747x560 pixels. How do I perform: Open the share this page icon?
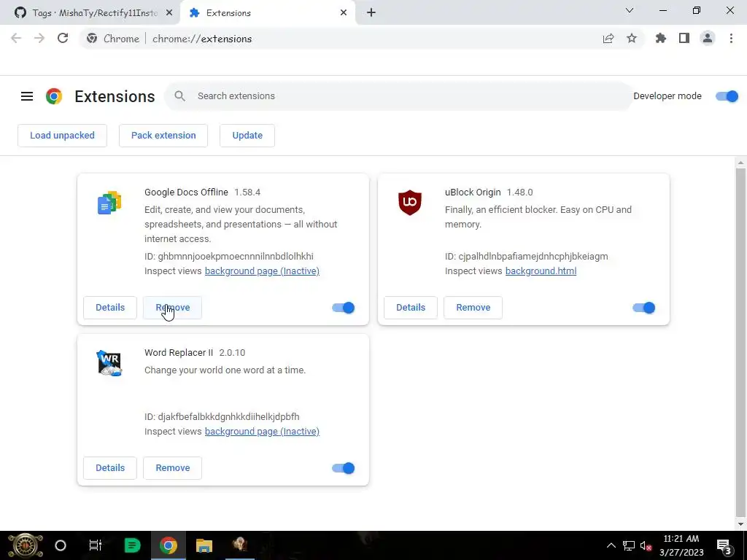pyautogui.click(x=608, y=39)
